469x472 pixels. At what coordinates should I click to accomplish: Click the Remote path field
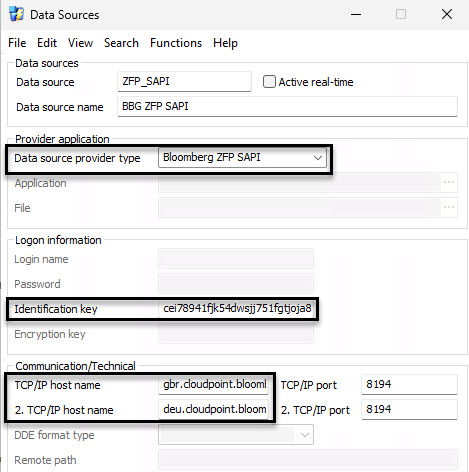click(308, 460)
